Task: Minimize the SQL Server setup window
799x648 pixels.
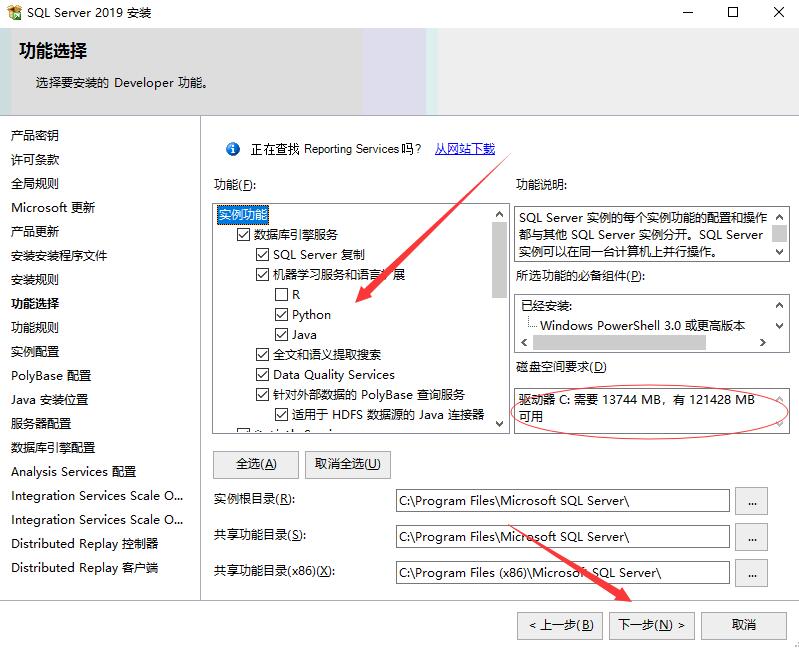Action: 688,12
